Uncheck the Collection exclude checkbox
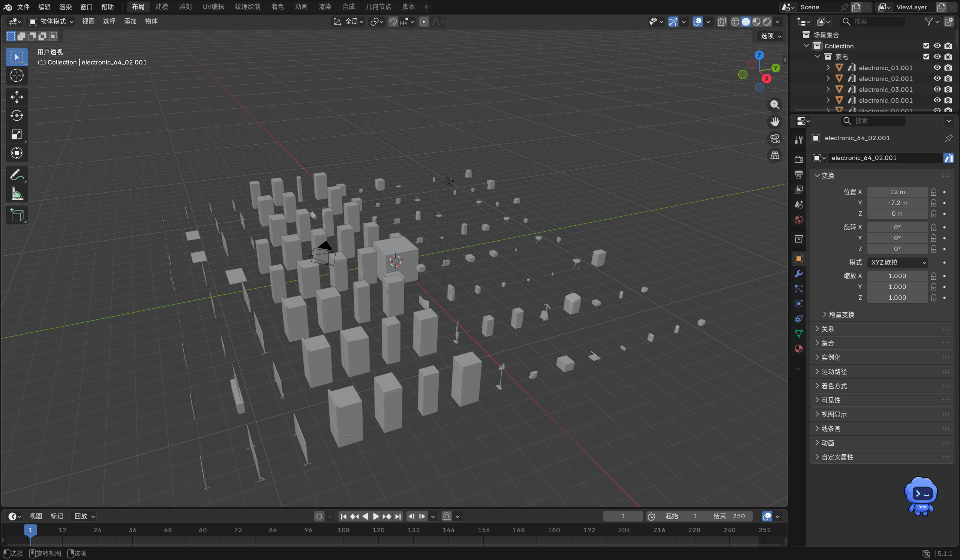The image size is (960, 560). pyautogui.click(x=926, y=46)
